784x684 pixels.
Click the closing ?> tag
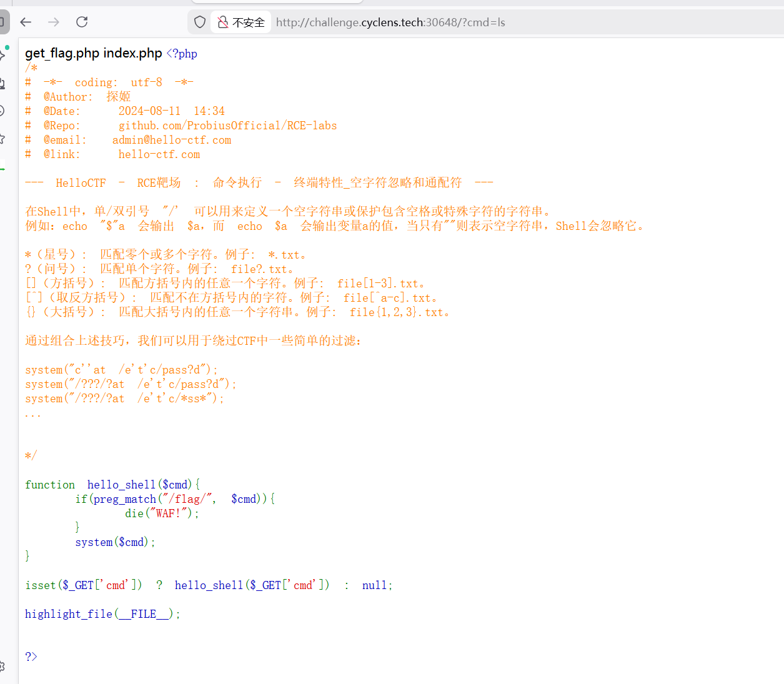click(31, 657)
